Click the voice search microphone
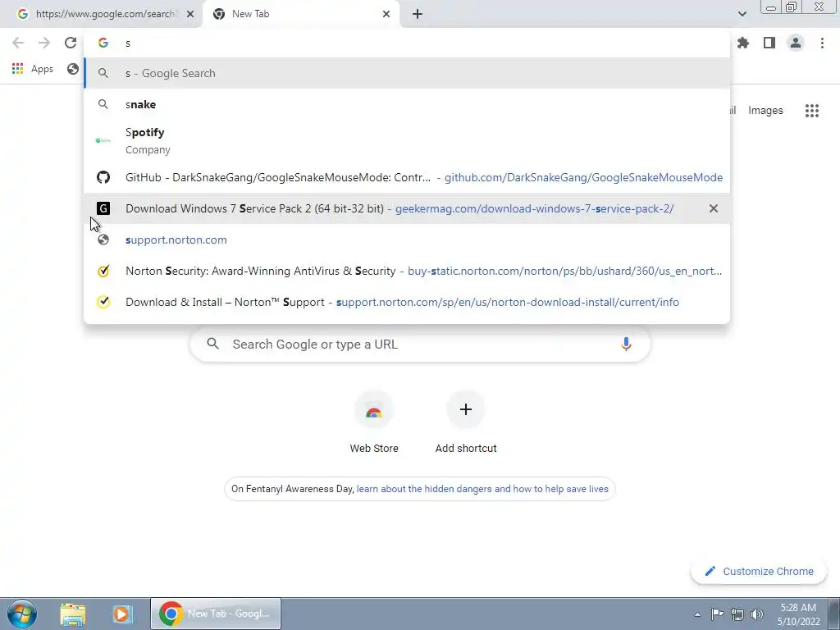 click(626, 344)
